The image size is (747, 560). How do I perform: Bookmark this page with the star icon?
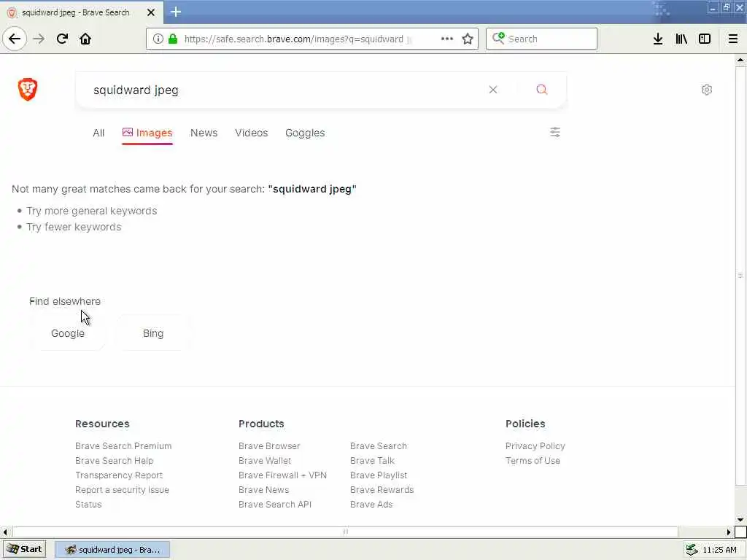[x=468, y=39]
